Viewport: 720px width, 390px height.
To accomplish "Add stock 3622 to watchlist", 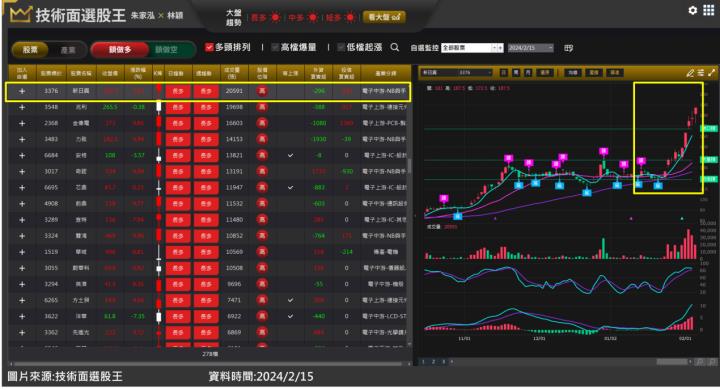I will click(x=22, y=317).
